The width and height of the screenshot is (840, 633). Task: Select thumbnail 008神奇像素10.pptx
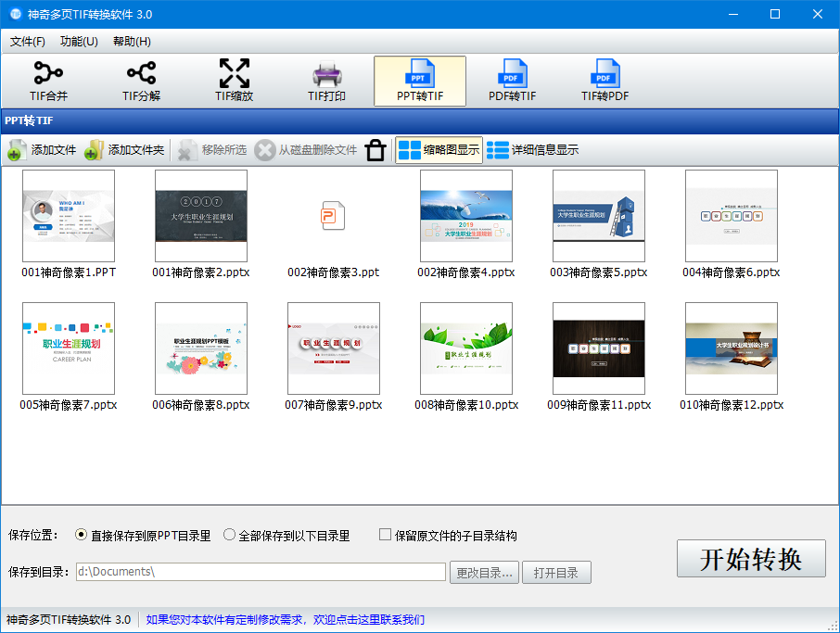pos(466,348)
